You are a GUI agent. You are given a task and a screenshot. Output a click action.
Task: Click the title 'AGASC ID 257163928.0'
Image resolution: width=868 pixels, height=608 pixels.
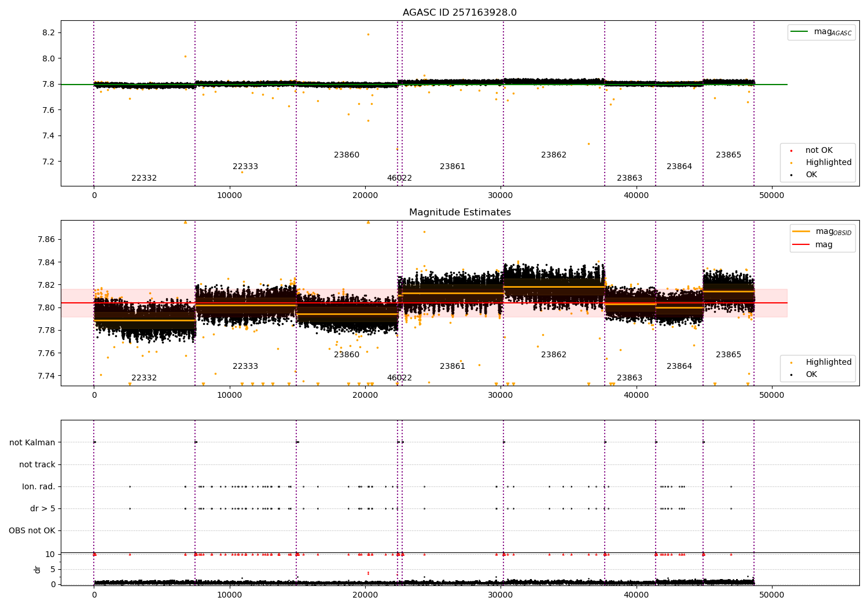click(459, 13)
